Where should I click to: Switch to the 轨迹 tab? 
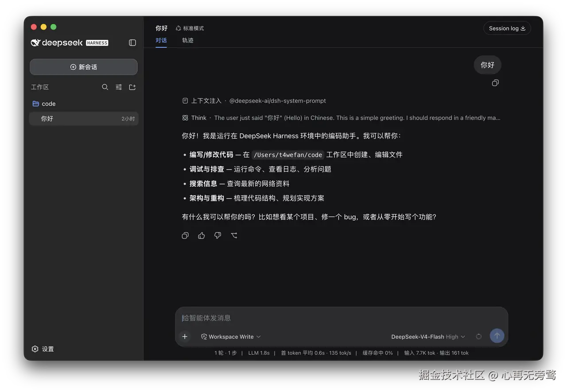(188, 40)
